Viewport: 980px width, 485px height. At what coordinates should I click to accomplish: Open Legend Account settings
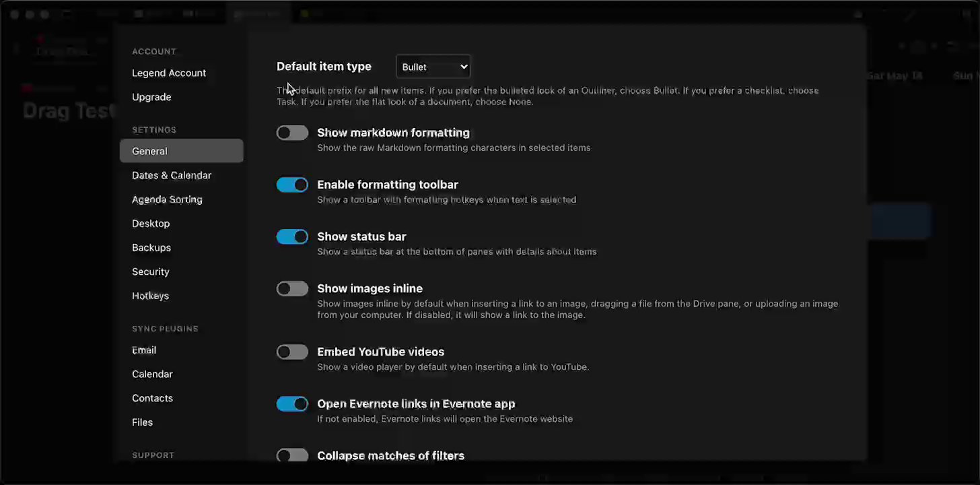(x=169, y=73)
